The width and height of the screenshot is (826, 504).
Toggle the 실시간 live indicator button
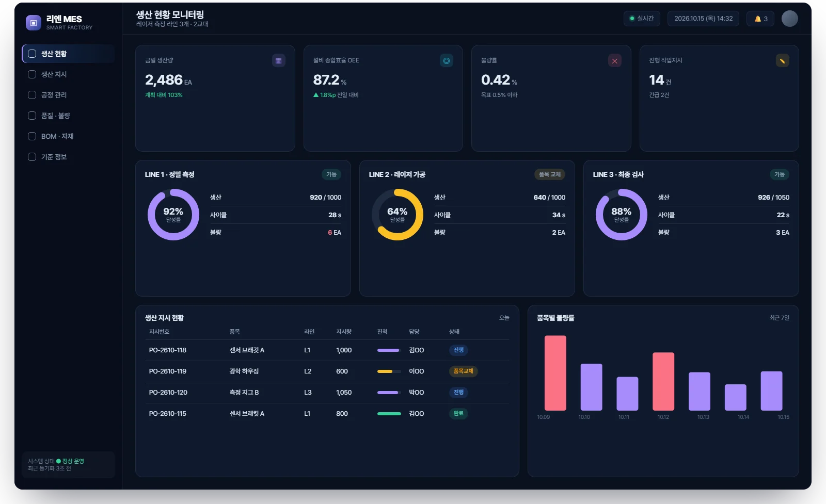[x=642, y=19]
